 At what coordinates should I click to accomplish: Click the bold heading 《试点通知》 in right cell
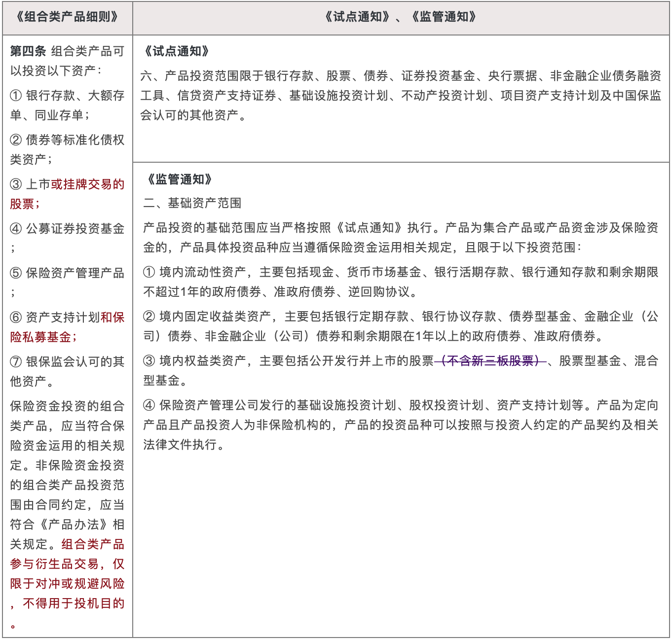[177, 51]
